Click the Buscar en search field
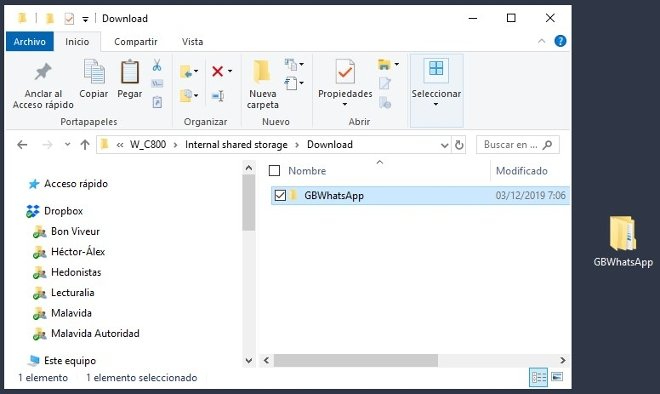This screenshot has width=660, height=394. coord(518,145)
